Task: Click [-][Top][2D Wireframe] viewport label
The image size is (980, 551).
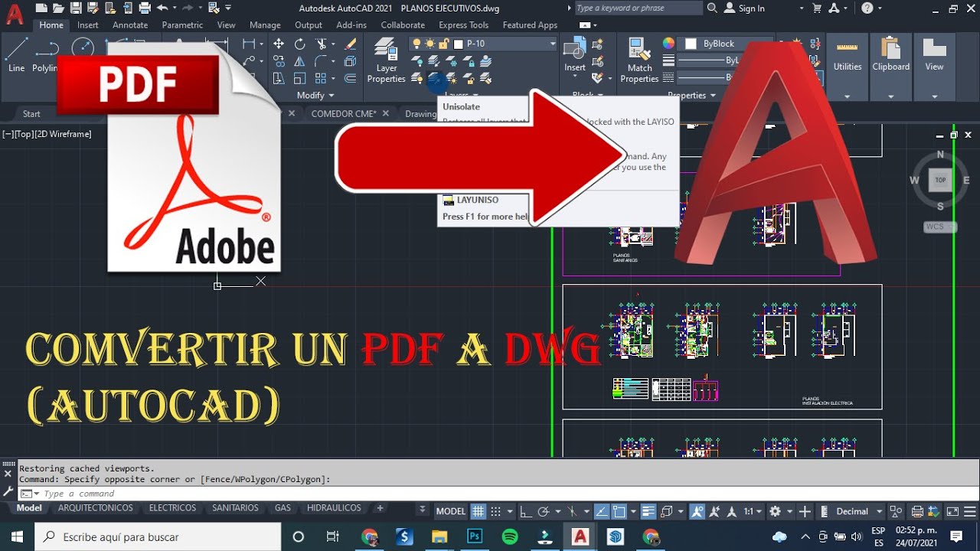Action: pyautogui.click(x=47, y=134)
